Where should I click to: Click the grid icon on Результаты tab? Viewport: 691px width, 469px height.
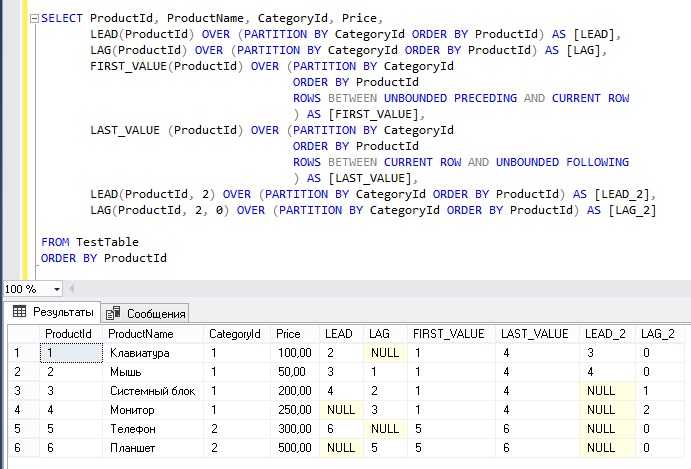[18, 312]
